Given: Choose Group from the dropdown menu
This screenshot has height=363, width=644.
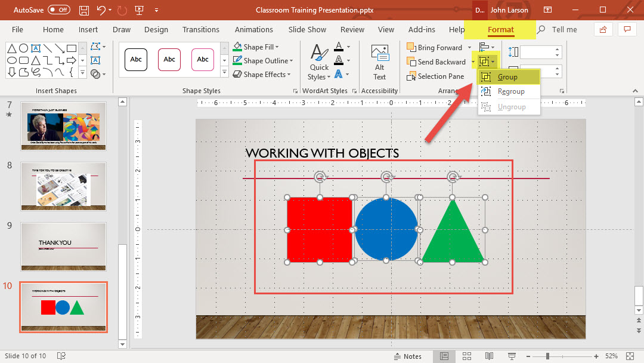Looking at the screenshot, I should click(x=507, y=77).
